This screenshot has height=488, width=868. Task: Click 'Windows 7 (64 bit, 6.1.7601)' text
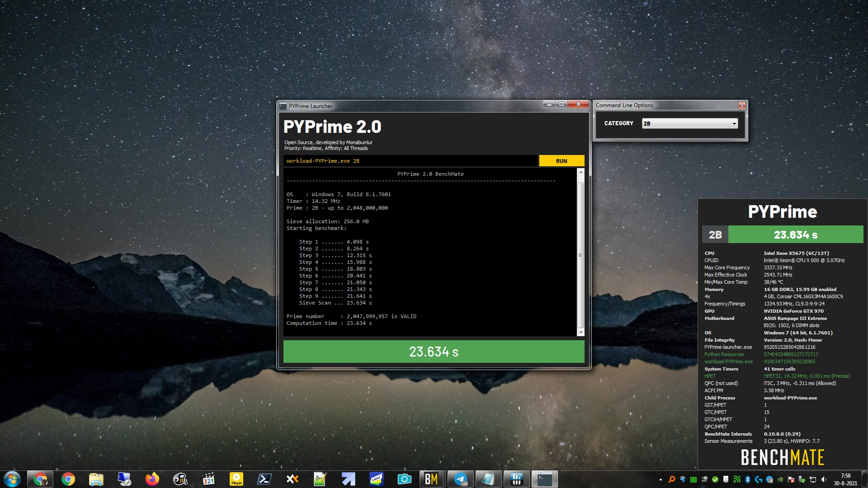(x=798, y=333)
